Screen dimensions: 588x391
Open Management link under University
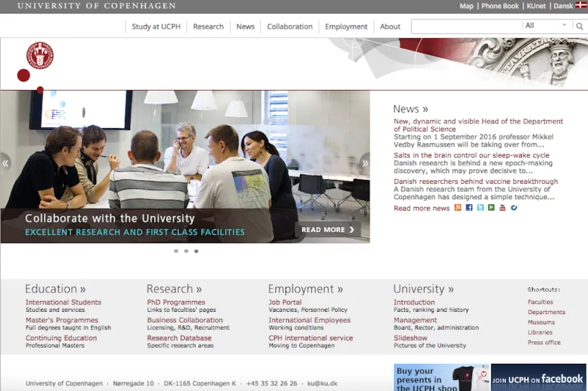(415, 320)
